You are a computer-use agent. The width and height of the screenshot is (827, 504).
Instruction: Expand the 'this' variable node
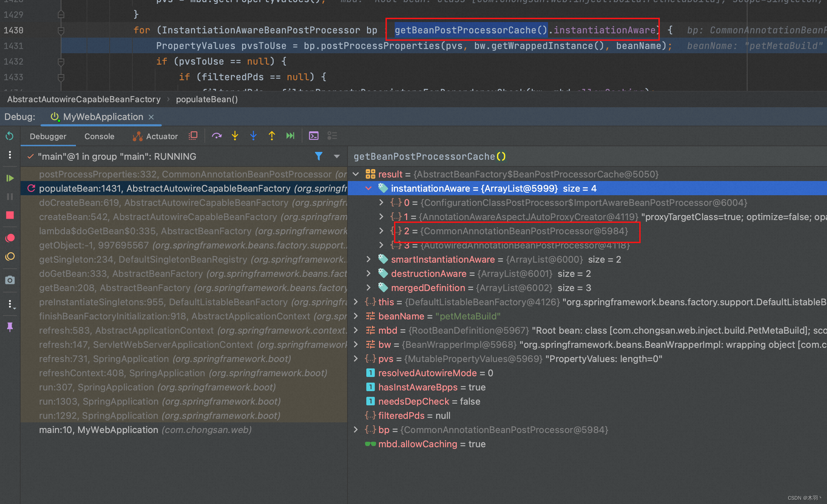pos(356,302)
